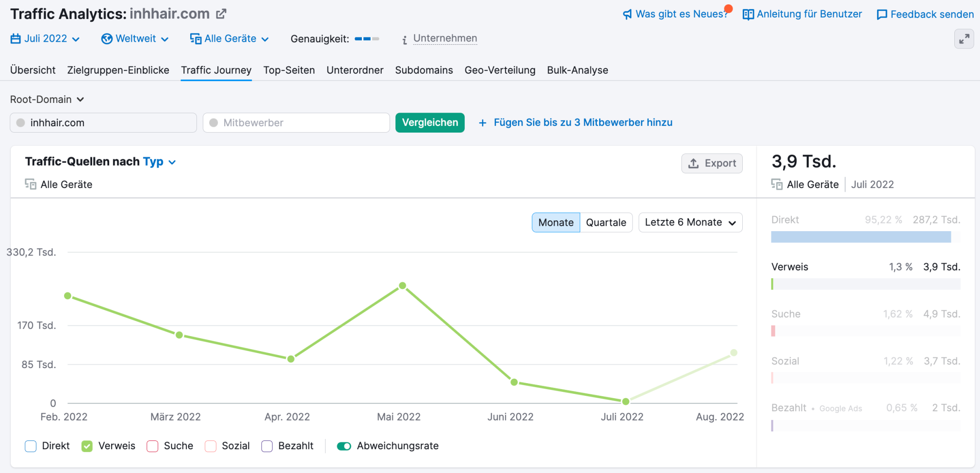The width and height of the screenshot is (980, 473).
Task: Click the Vergleichen button
Action: (x=430, y=122)
